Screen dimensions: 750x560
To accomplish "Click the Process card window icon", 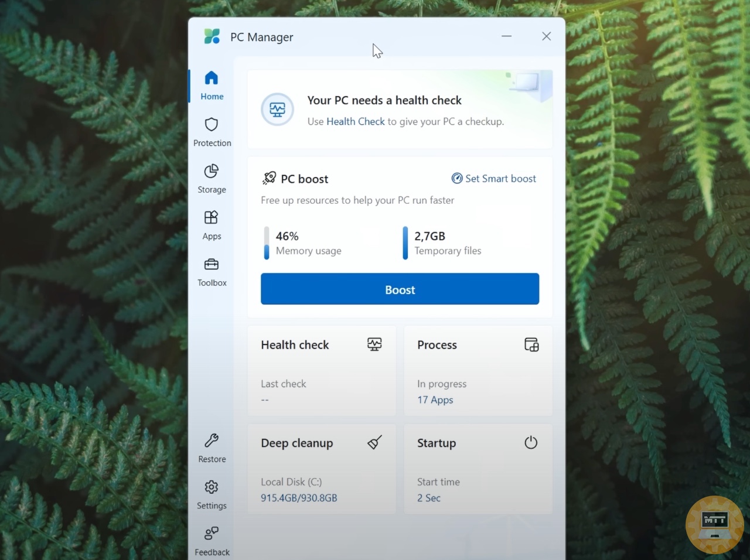I will tap(531, 344).
